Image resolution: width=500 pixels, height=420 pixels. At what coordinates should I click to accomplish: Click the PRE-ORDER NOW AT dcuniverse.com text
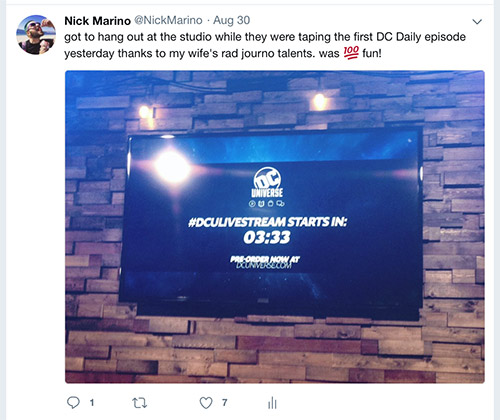pyautogui.click(x=265, y=262)
